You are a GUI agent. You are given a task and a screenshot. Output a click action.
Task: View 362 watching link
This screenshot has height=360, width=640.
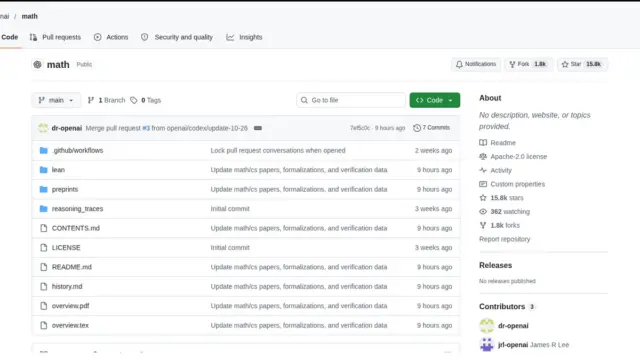click(x=510, y=211)
